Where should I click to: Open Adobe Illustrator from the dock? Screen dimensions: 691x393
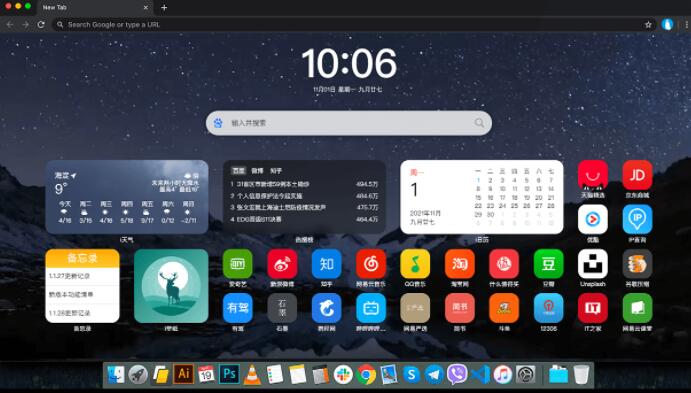click(x=184, y=374)
